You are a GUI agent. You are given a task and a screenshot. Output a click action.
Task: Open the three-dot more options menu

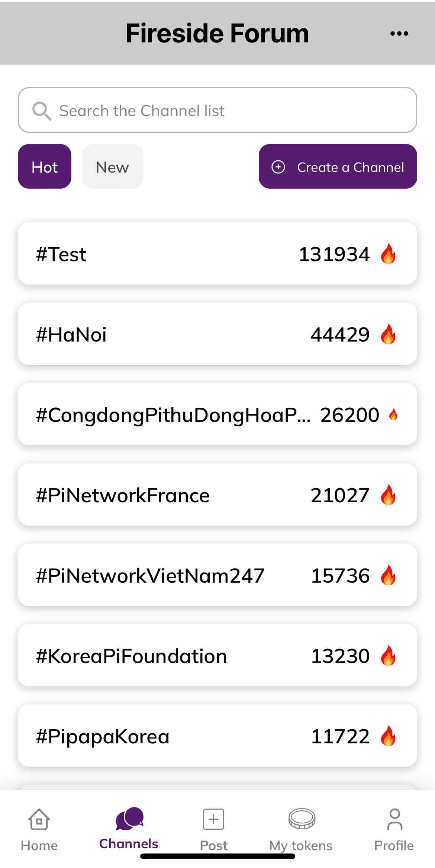[x=399, y=33]
